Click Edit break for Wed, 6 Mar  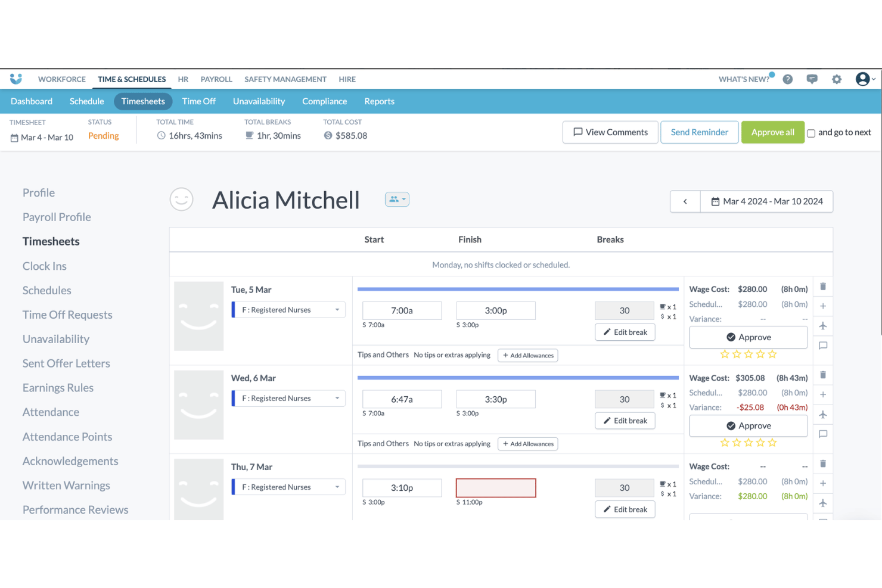pyautogui.click(x=625, y=421)
